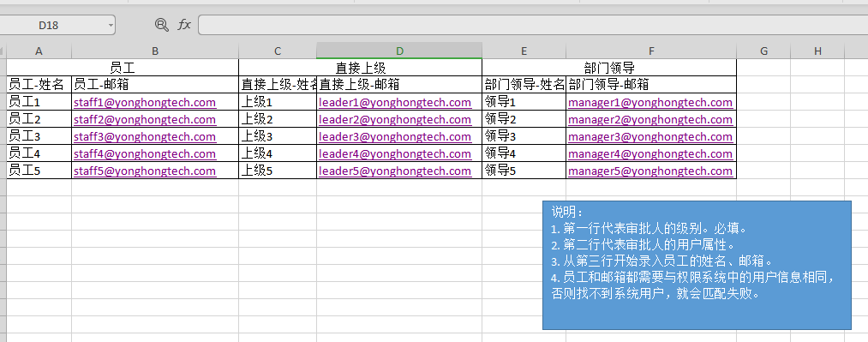The image size is (868, 342).
Task: Select cell 领导2
Action: point(524,119)
